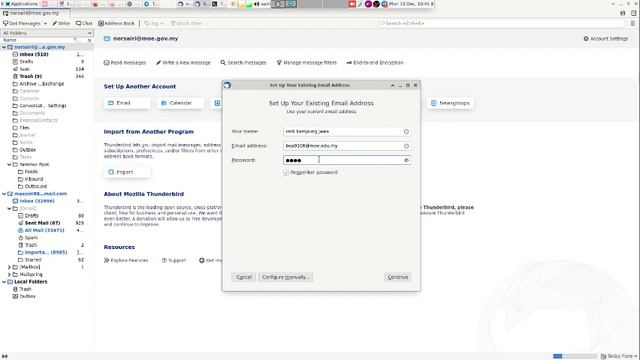Collapse the second mail account tree
This screenshot has width=640, height=360.
(x=4, y=194)
